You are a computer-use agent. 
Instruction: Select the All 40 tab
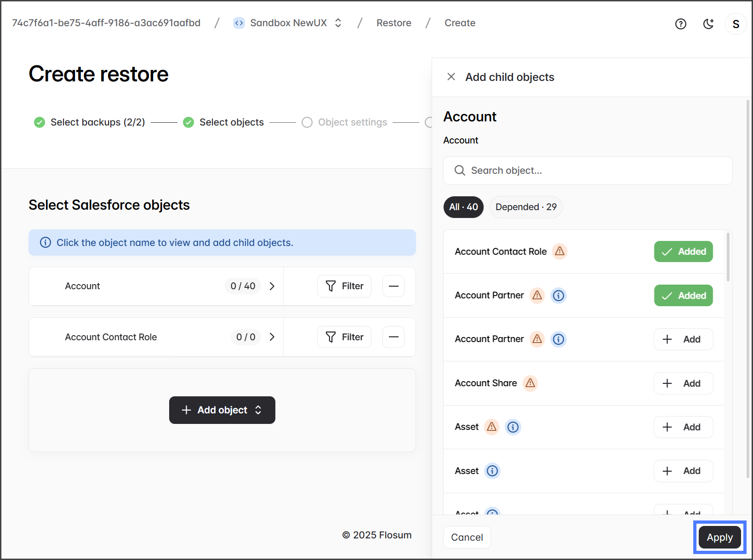(x=463, y=207)
